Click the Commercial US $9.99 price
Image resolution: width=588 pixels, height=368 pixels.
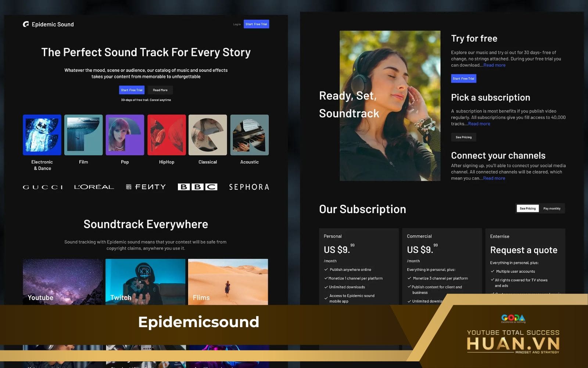(x=422, y=249)
